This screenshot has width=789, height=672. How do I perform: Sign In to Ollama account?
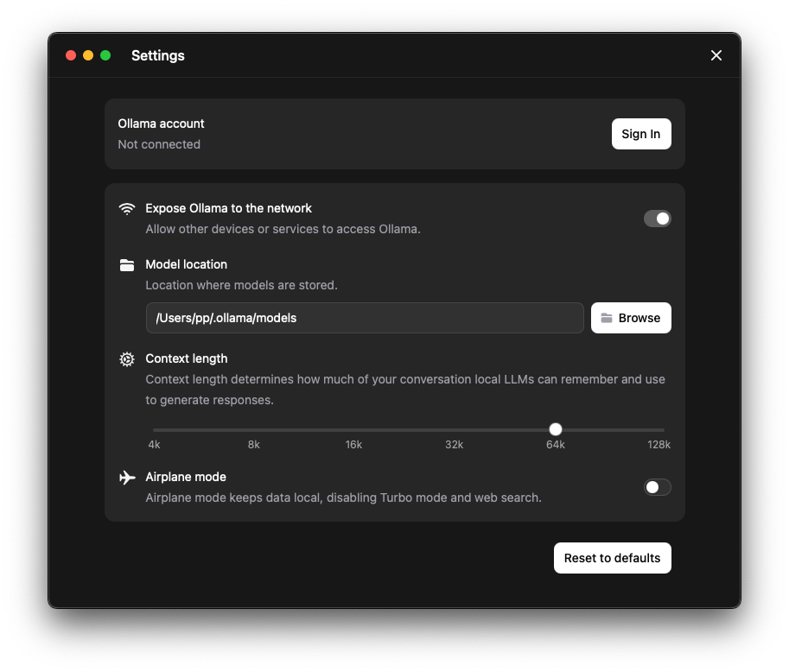(x=641, y=134)
